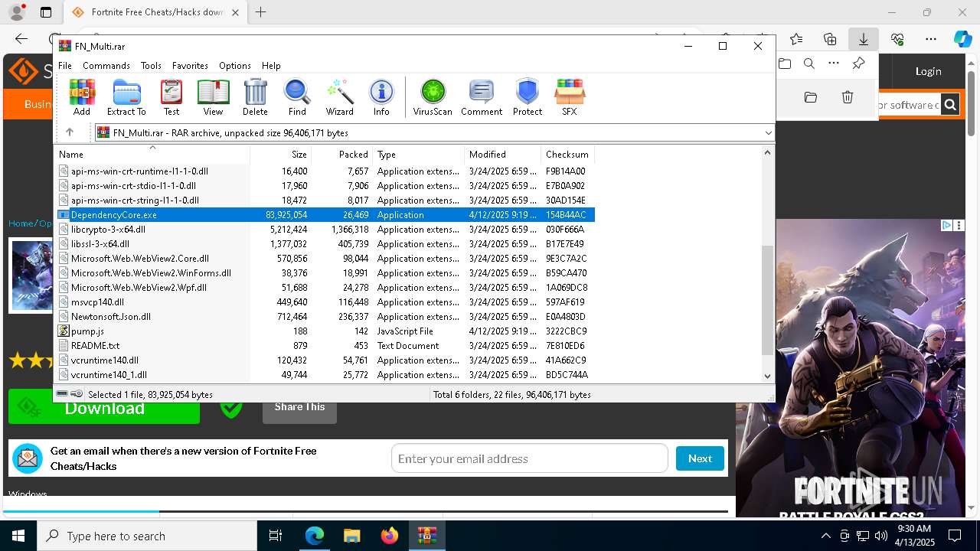
Task: Open notification center in taskbar
Action: tap(955, 536)
